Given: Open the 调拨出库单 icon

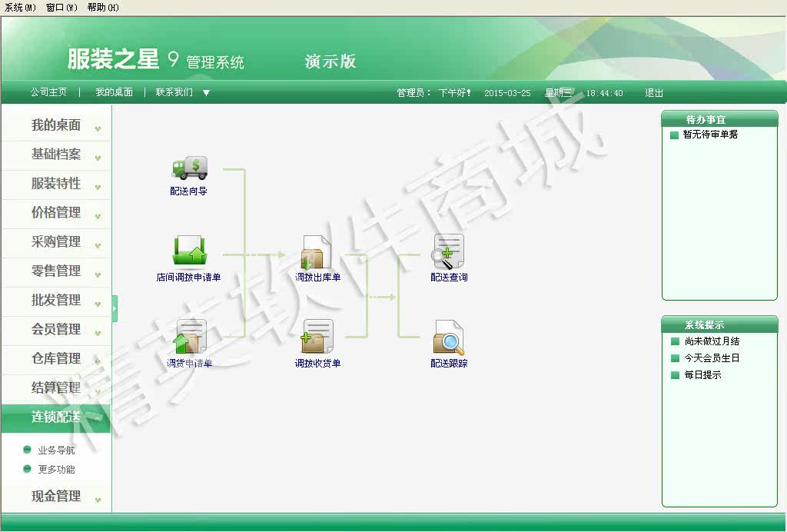Looking at the screenshot, I should coord(317,252).
